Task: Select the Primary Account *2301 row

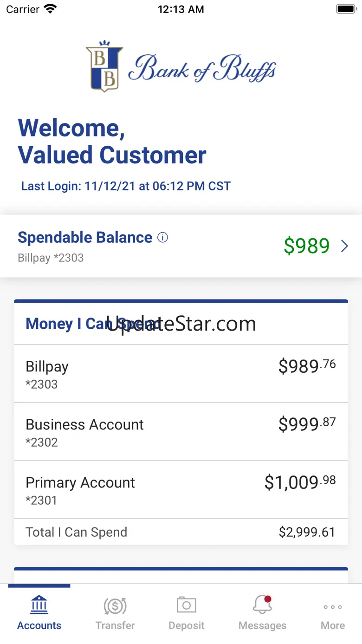Action: point(181,490)
